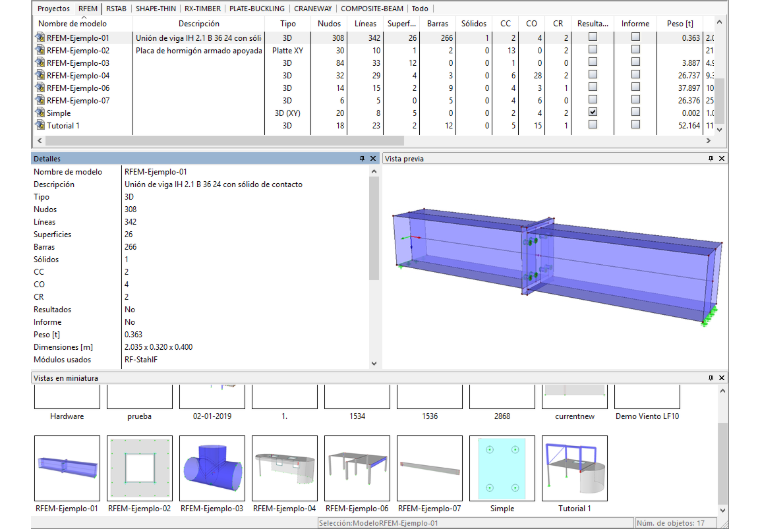Select the RFEM-Ejemplo-07 thumbnail

pos(429,468)
